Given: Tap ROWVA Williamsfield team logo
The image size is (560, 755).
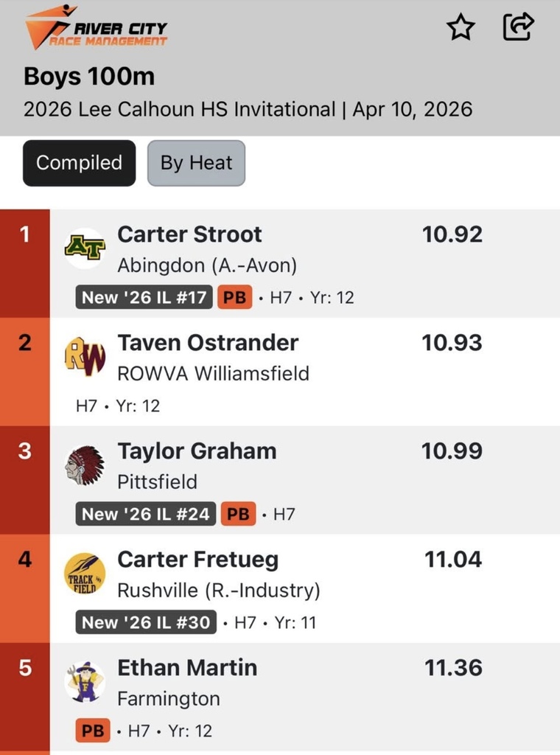Looking at the screenshot, I should 85,357.
